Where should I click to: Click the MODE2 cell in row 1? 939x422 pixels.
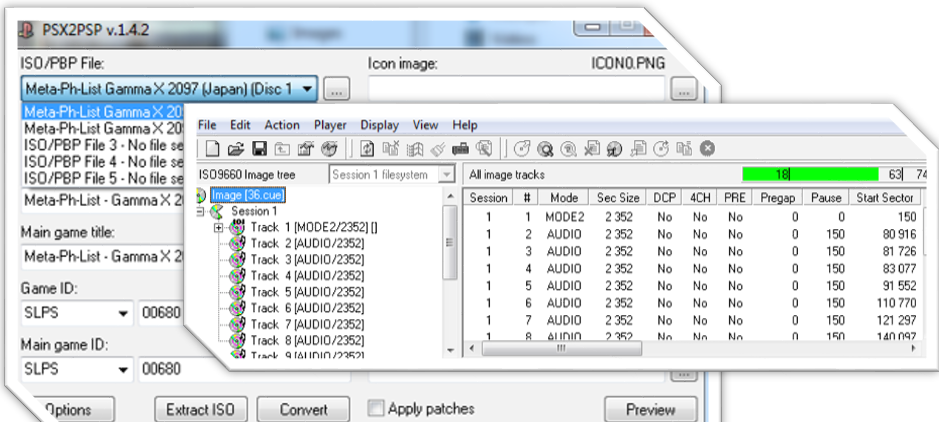click(564, 217)
